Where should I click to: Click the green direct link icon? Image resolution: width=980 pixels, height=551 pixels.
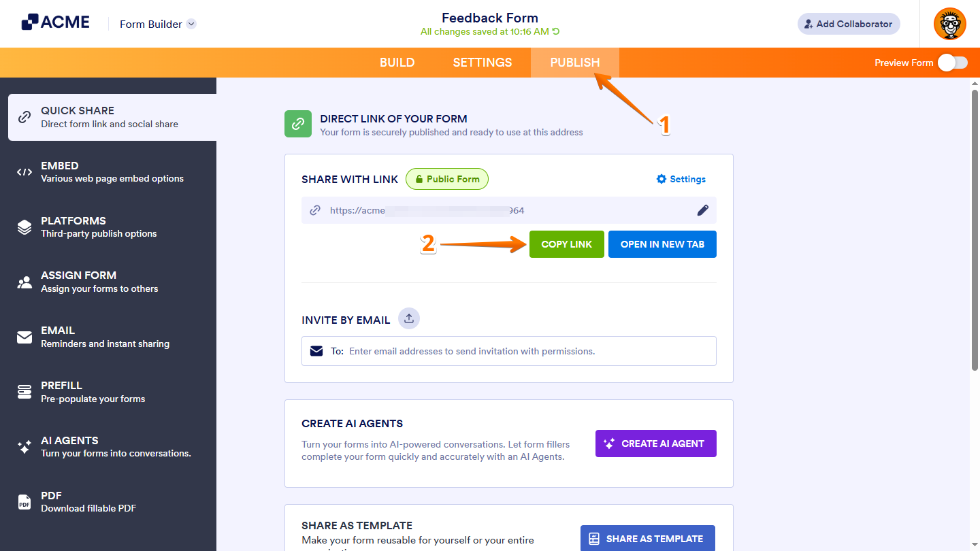pyautogui.click(x=298, y=124)
